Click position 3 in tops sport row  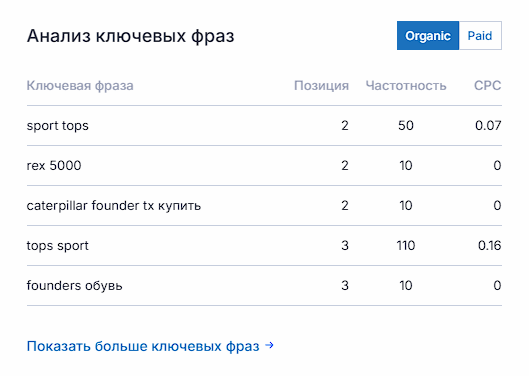click(x=345, y=245)
